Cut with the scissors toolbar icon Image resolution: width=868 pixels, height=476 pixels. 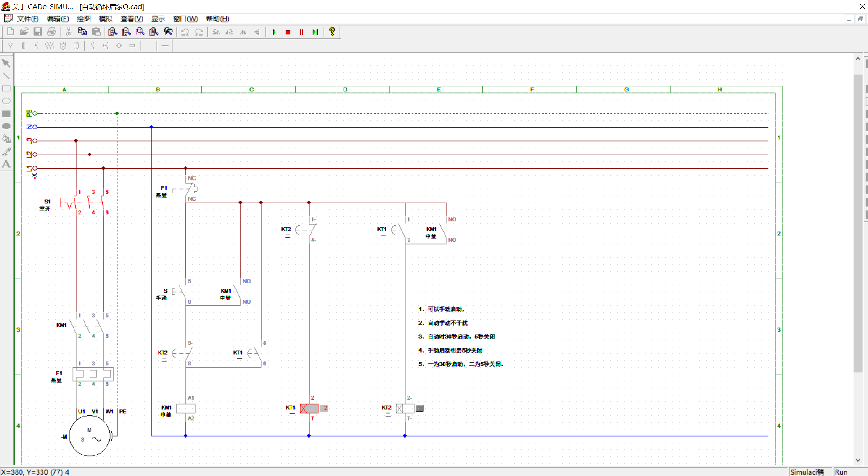[x=69, y=32]
